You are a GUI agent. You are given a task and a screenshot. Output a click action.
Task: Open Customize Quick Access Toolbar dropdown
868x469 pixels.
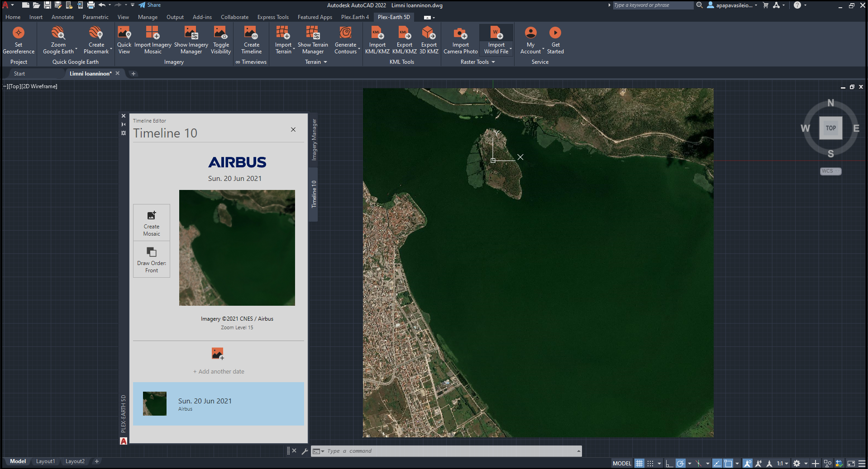click(133, 5)
